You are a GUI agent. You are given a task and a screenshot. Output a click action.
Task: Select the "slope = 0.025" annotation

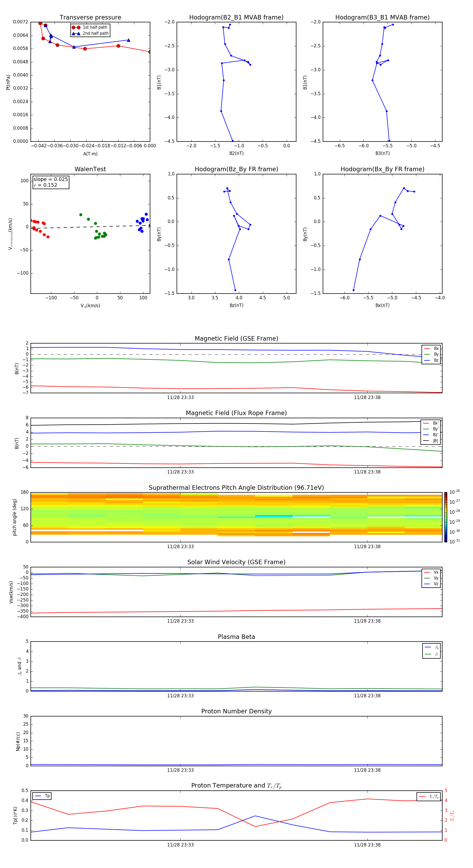click(x=51, y=179)
